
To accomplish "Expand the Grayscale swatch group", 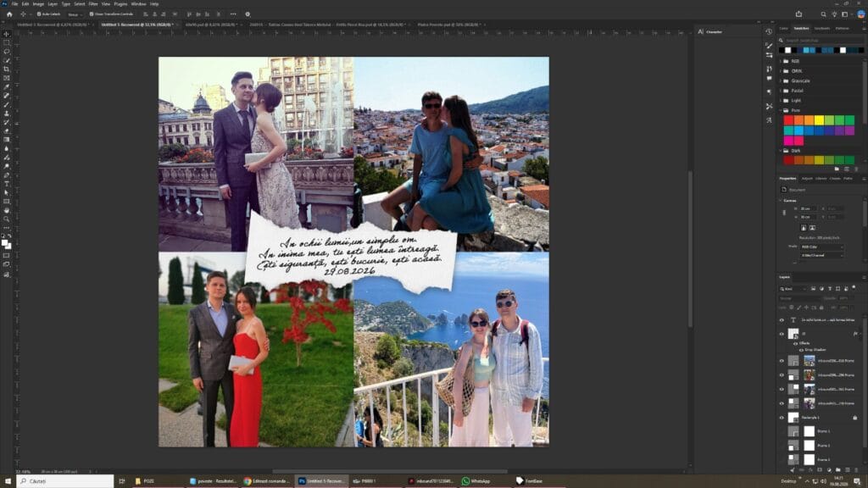I will pos(781,80).
